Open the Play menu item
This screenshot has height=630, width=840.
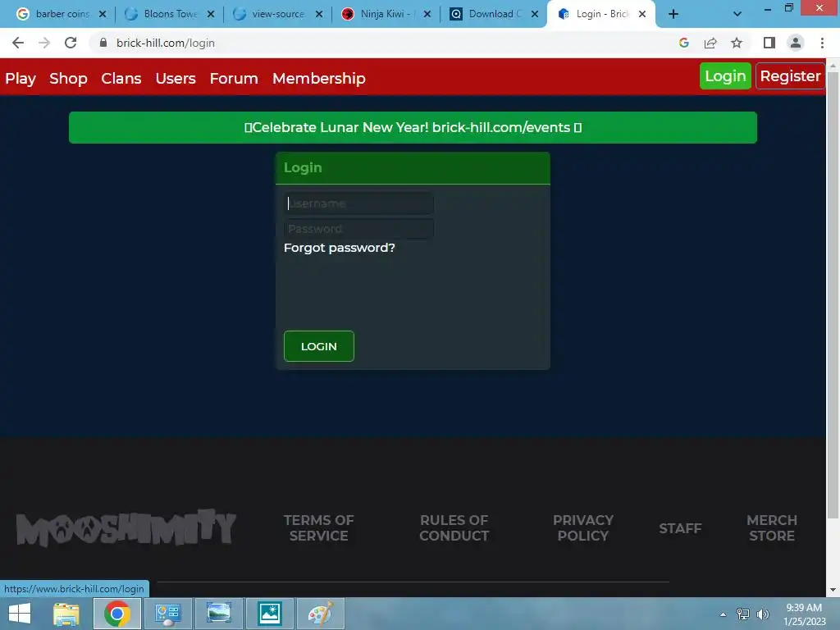21,78
